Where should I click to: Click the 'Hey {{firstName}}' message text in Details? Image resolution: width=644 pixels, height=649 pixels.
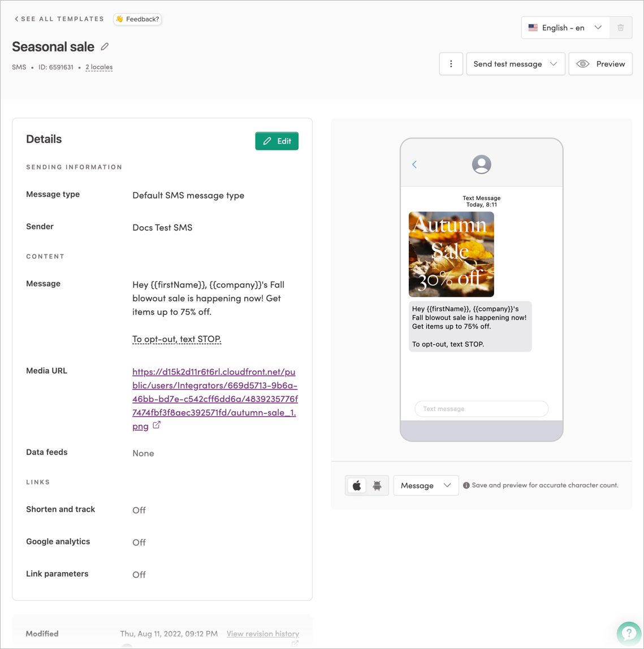208,298
